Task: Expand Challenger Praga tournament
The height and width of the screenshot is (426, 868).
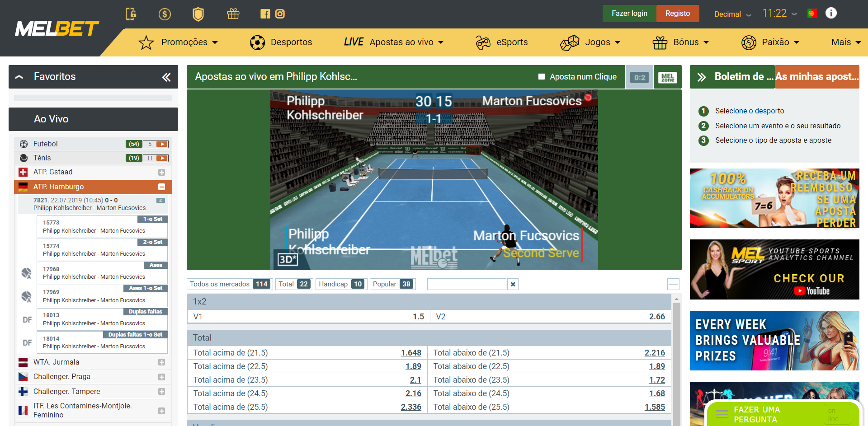Action: (162, 377)
